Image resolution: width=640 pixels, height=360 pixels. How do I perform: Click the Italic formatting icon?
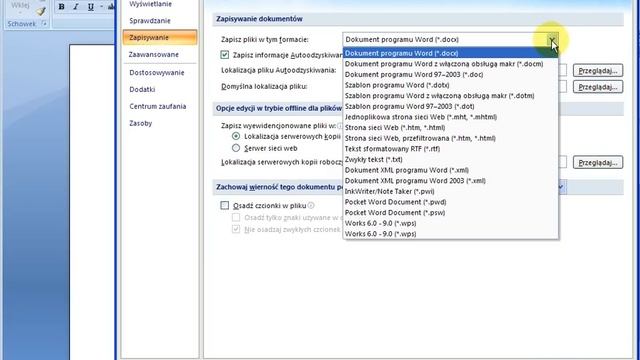point(76,7)
